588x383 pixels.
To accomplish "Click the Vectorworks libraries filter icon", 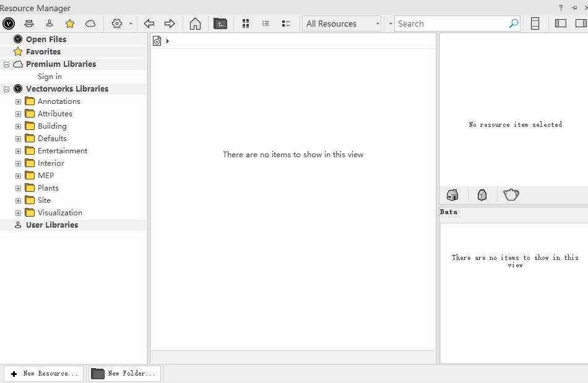I will [9, 24].
